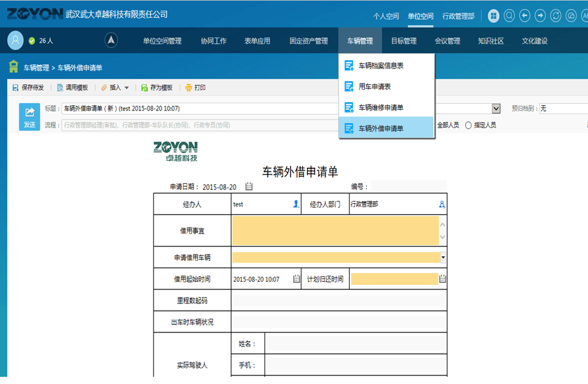588x384 pixels.
Task: Open calendar icon for 计划归还时间
Action: (442, 279)
